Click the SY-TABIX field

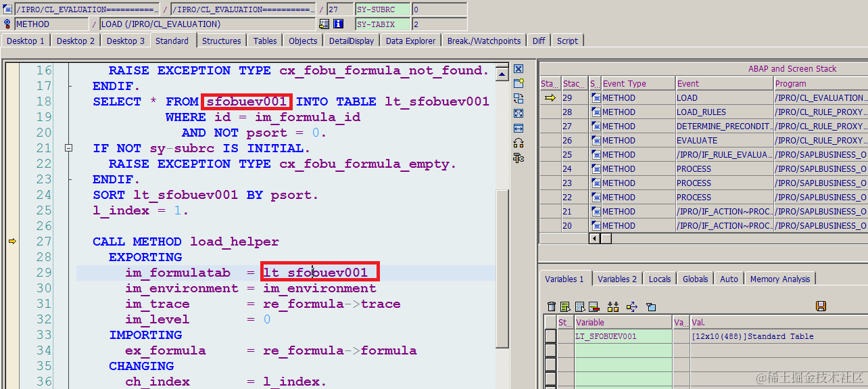[383, 24]
